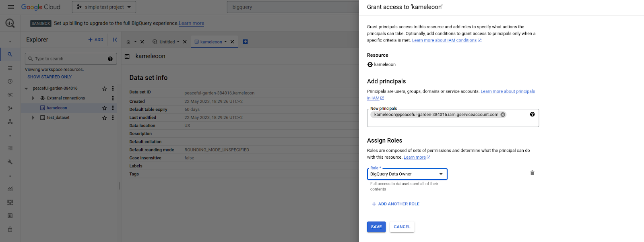Toggle SHOW STARRED ONLY filter
This screenshot has width=644, height=242.
50,77
